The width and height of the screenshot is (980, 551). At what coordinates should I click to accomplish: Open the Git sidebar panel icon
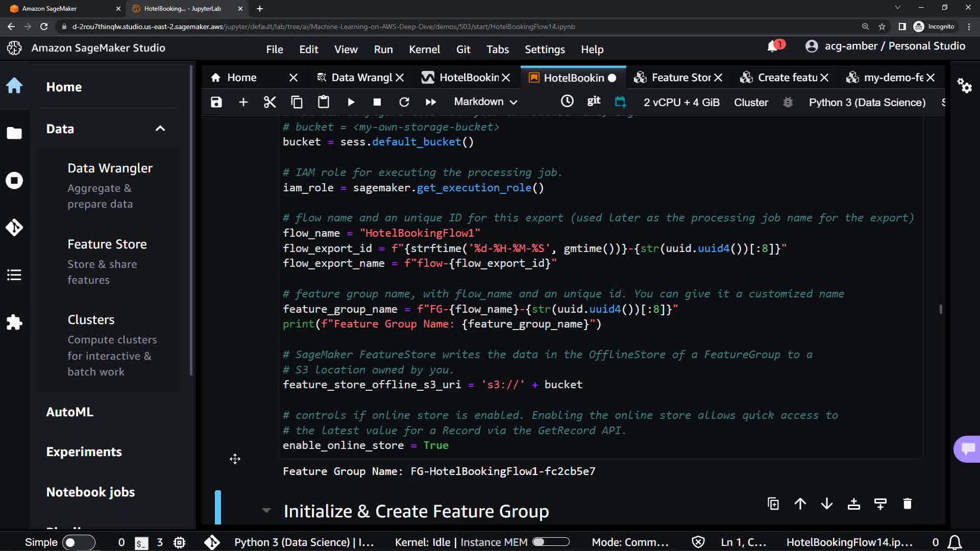click(14, 227)
